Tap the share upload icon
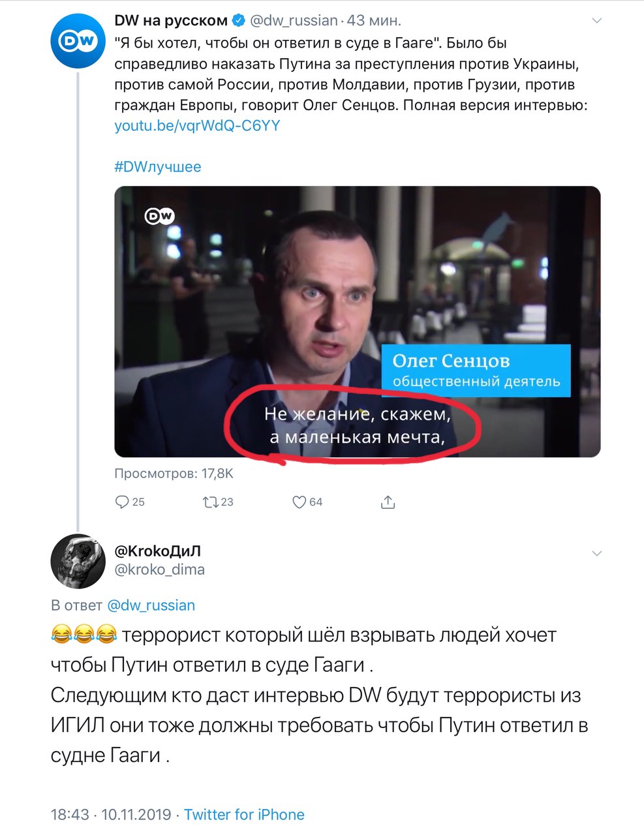The width and height of the screenshot is (644, 835). pyautogui.click(x=388, y=502)
